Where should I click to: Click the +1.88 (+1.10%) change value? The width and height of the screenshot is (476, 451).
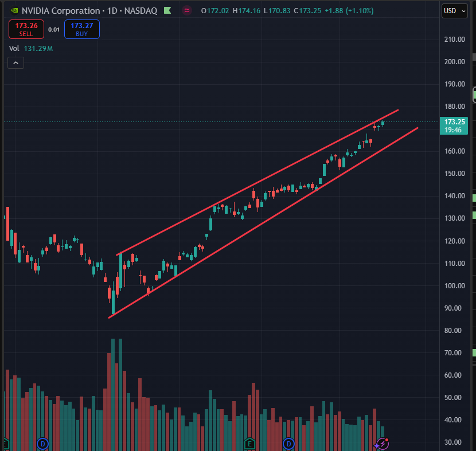click(x=349, y=11)
